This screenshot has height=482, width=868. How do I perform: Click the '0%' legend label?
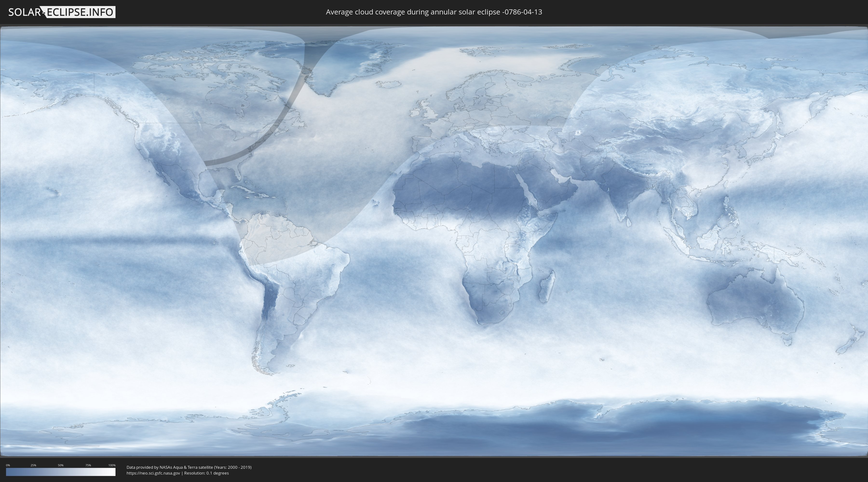coord(8,465)
